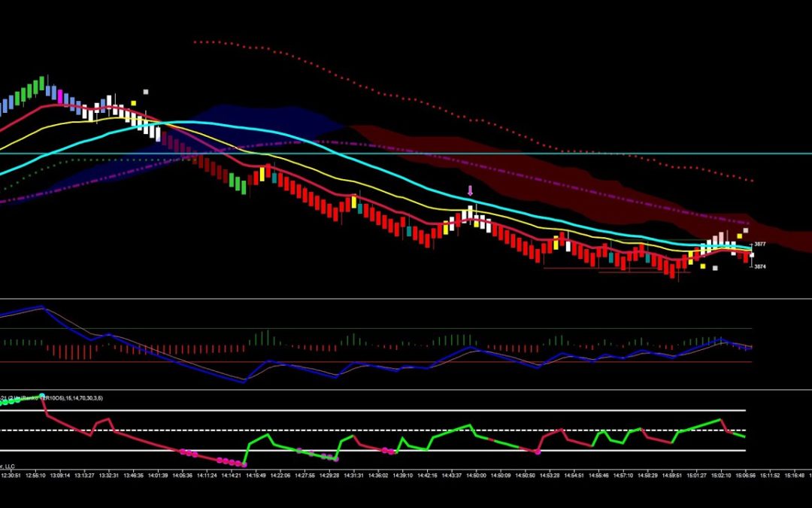Click time axis label 14:58:29
Image resolution: width=812 pixels, height=508 pixels.
648,475
